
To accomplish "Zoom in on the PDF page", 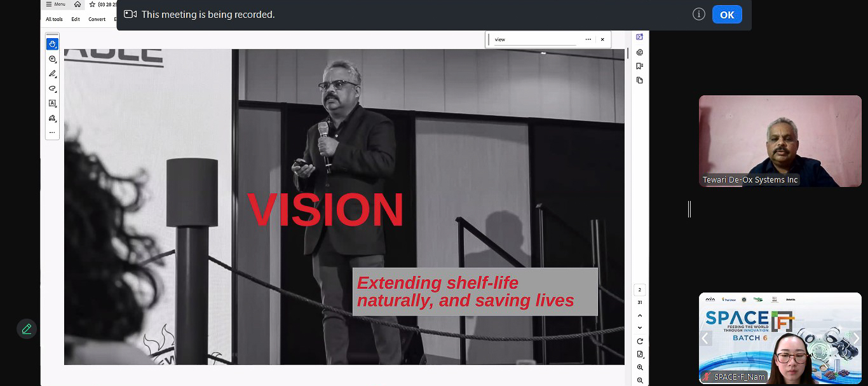I will [x=640, y=368].
